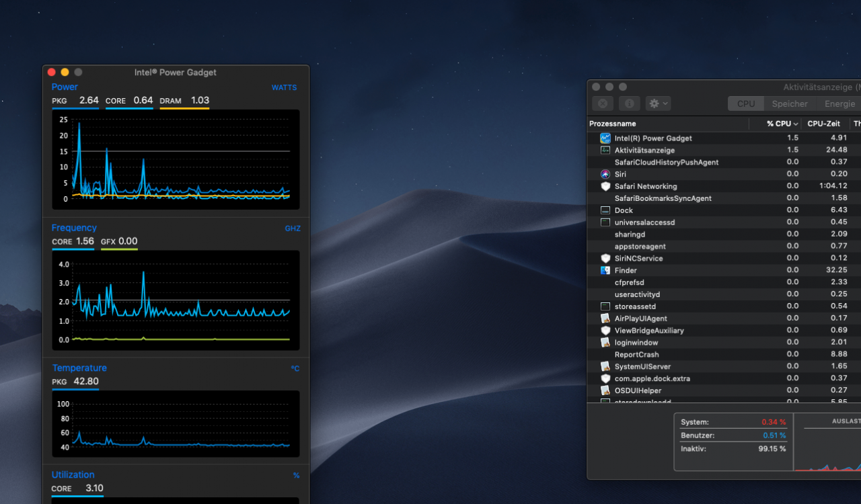Select the ReportCrash process row
This screenshot has width=861, height=504.
(724, 355)
